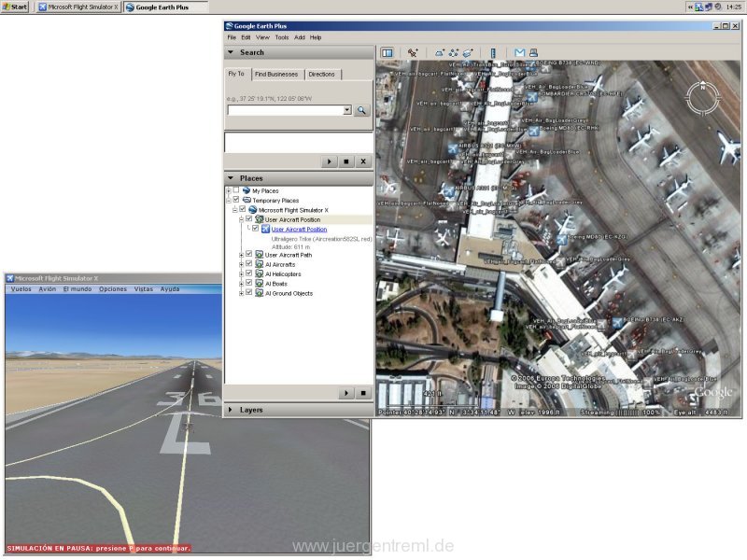Expand the My Places tree node
The height and width of the screenshot is (560, 747).
point(229,191)
